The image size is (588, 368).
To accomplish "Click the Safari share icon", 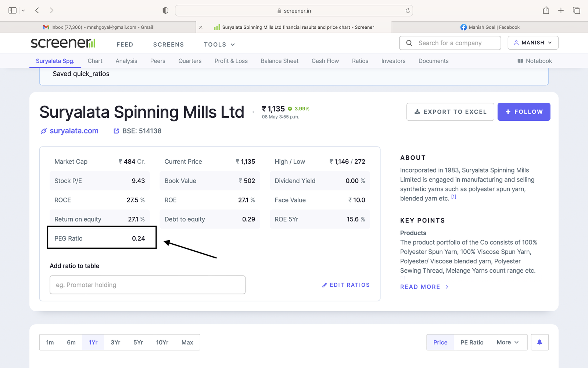I will coord(546,11).
